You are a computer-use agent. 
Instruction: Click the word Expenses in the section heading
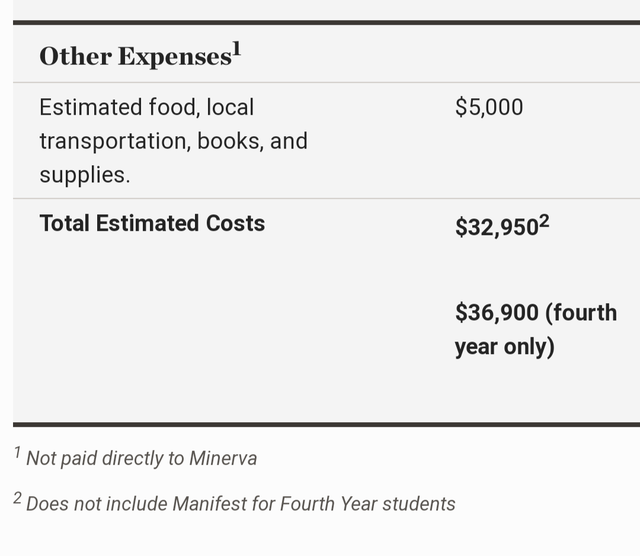tap(175, 56)
